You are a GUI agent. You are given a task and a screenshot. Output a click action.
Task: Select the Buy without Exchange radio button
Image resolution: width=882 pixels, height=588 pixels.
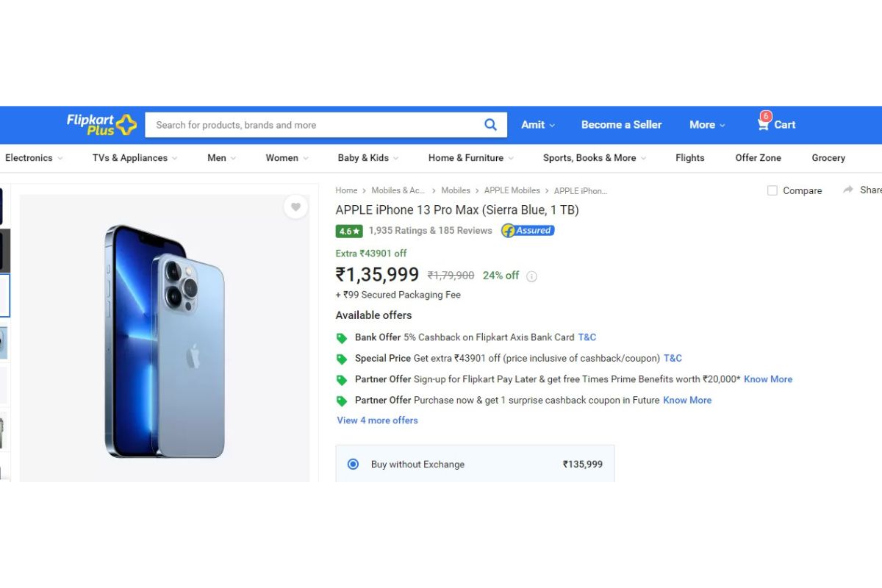tap(353, 465)
